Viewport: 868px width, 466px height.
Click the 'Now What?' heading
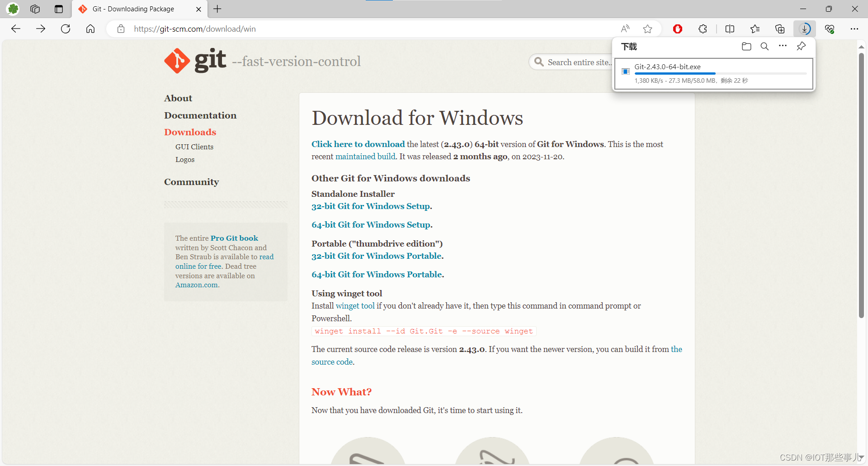(x=341, y=392)
